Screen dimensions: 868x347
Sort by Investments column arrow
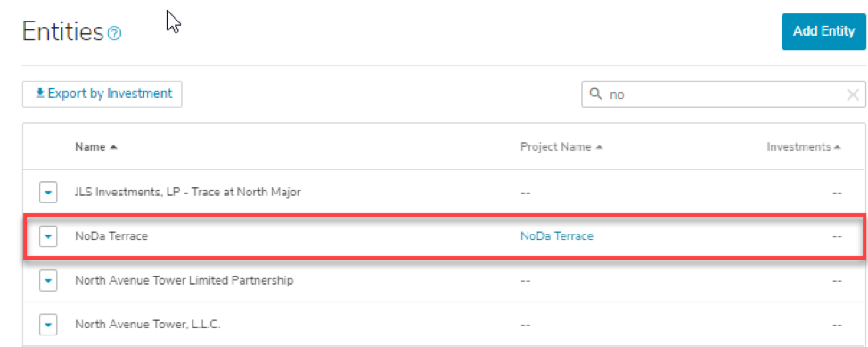(838, 147)
